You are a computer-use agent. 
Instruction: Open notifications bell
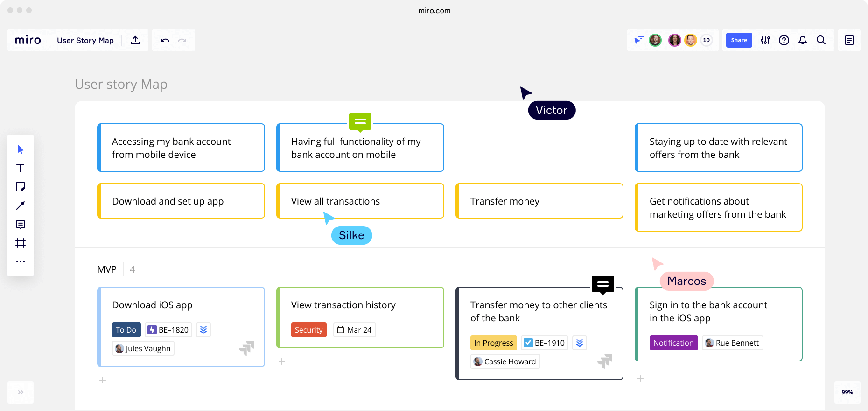pyautogui.click(x=803, y=40)
